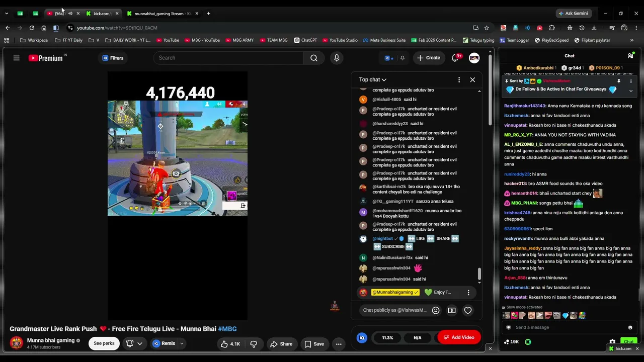644x362 pixels.
Task: Expand the Remix options dropdown
Action: coord(182,344)
